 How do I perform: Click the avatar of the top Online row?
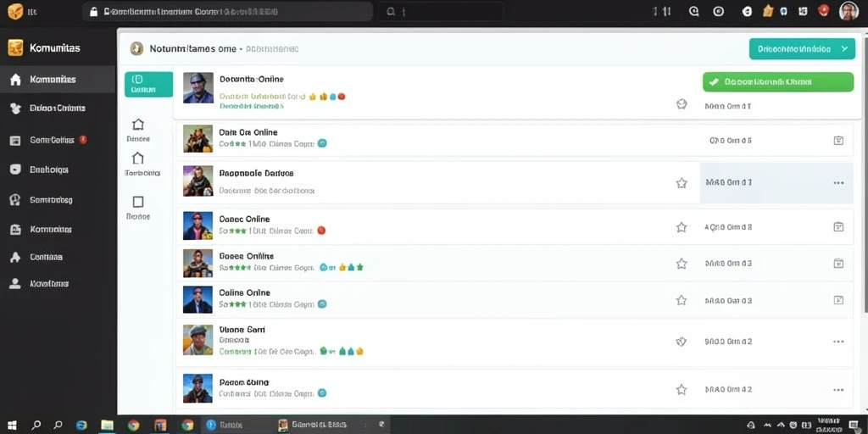[x=198, y=87]
